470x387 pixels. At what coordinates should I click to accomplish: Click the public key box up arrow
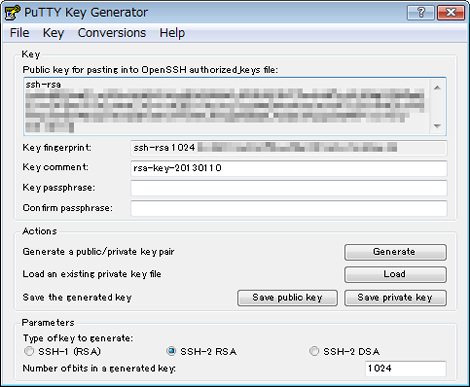click(437, 88)
